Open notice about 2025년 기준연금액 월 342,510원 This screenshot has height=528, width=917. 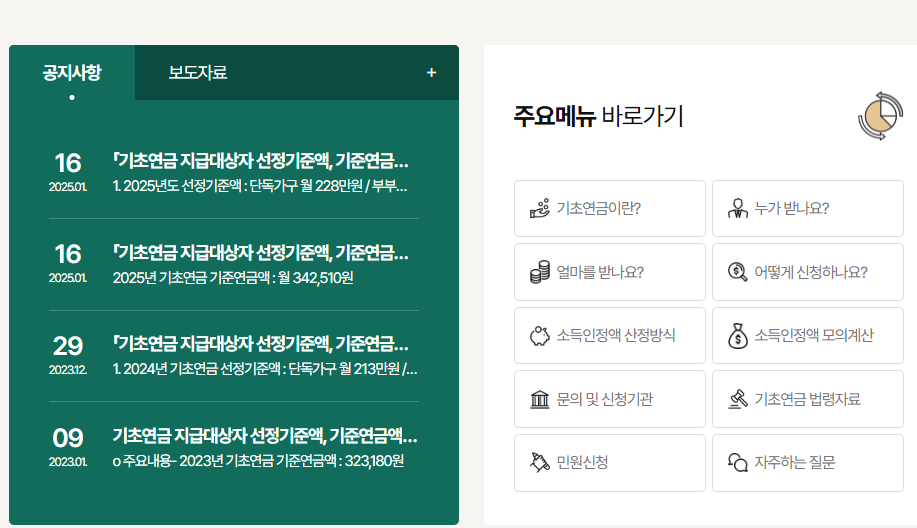click(x=262, y=264)
